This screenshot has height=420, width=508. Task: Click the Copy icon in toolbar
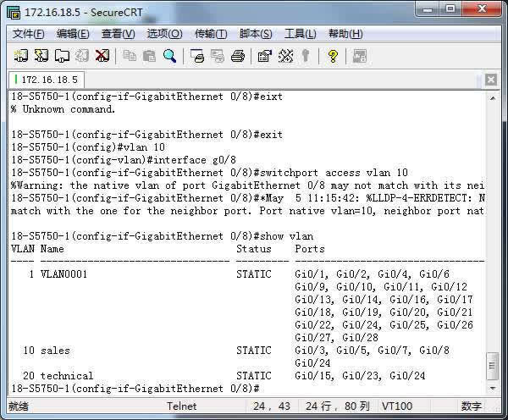click(130, 56)
